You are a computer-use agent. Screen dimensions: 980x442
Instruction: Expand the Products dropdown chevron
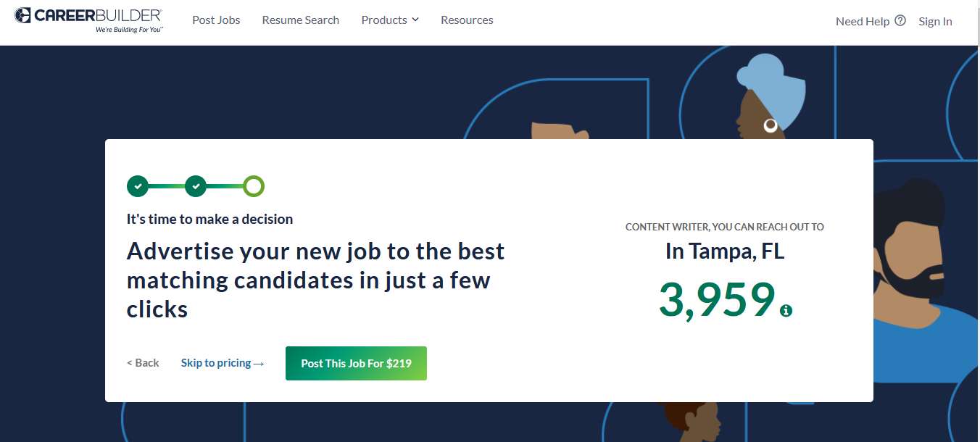click(x=415, y=20)
